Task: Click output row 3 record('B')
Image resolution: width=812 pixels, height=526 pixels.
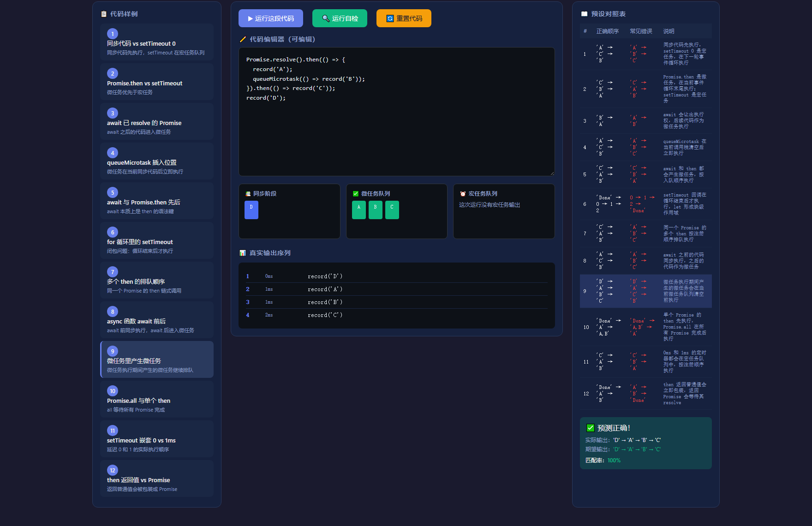Action: pos(397,302)
